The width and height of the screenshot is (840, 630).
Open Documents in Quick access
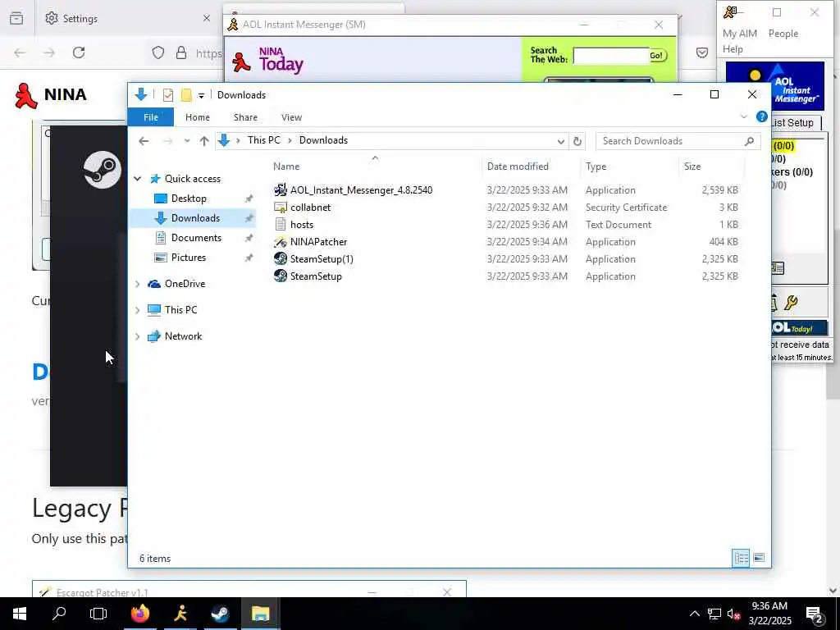pos(196,238)
